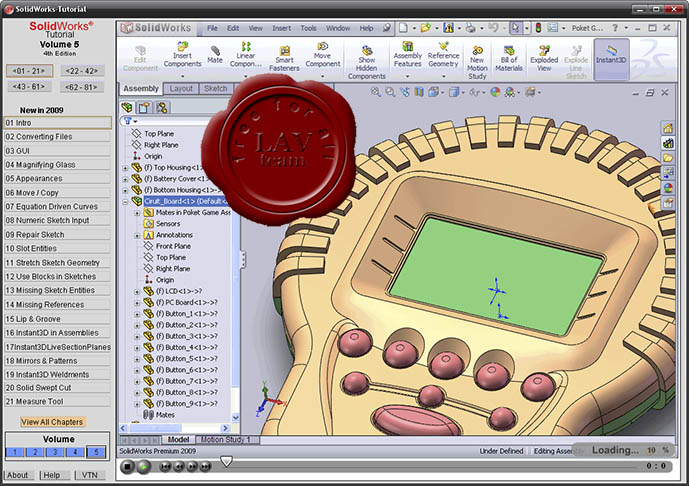The height and width of the screenshot is (486, 689).
Task: Open the PropertyManager tab icon
Action: 144,107
